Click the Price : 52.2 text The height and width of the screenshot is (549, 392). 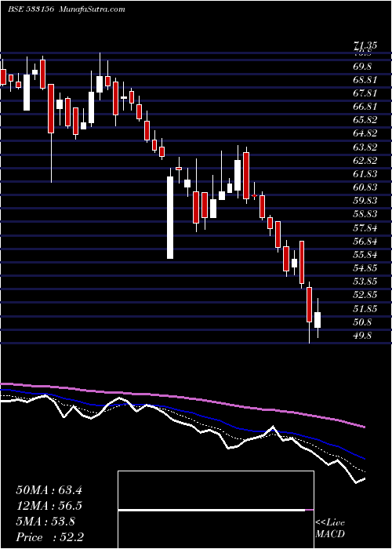coord(49,537)
